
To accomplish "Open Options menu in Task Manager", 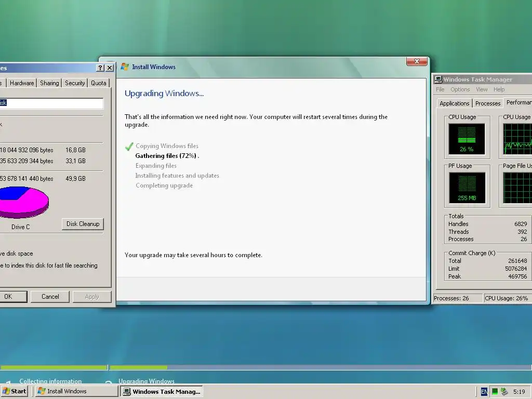I will (x=460, y=89).
